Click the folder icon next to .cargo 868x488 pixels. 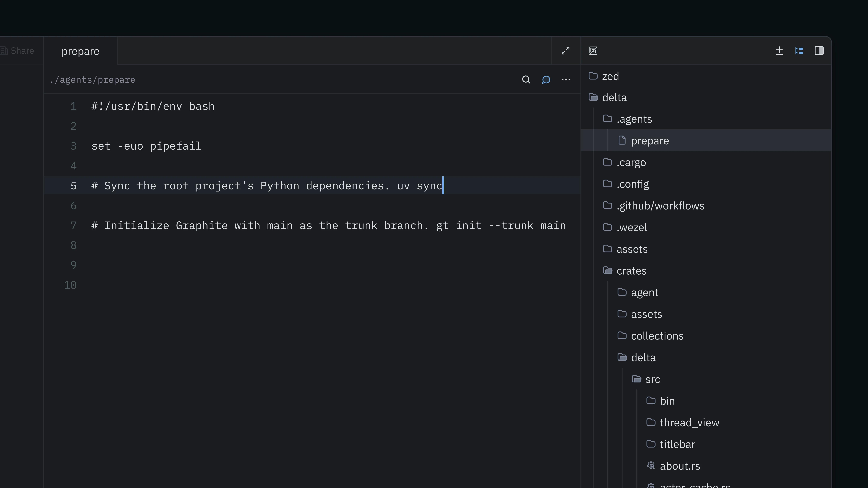pyautogui.click(x=608, y=162)
